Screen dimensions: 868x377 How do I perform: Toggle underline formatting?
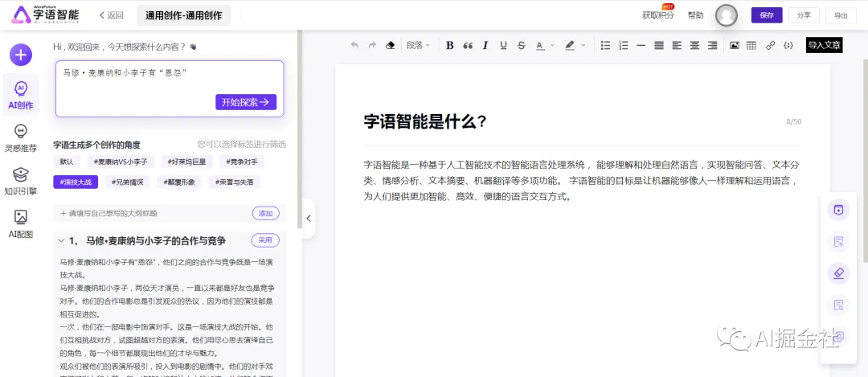[503, 45]
